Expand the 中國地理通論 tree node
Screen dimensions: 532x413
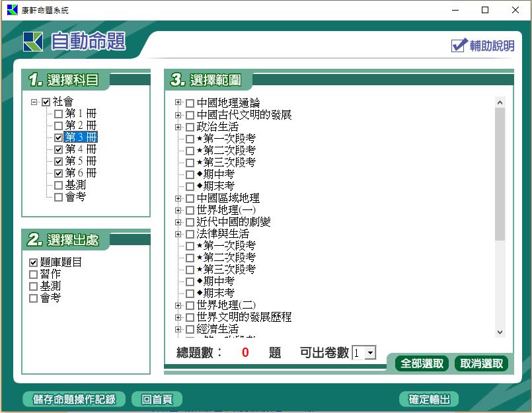tap(178, 103)
